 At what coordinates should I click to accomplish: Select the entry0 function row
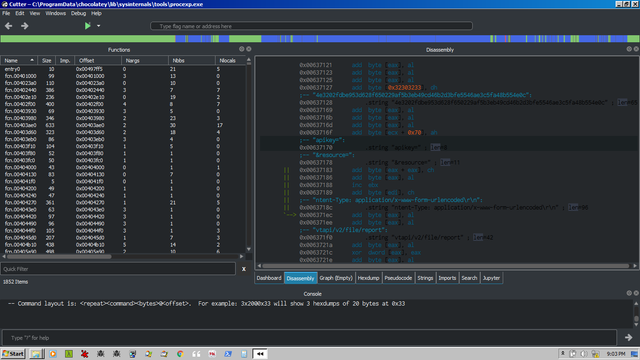click(x=122, y=69)
